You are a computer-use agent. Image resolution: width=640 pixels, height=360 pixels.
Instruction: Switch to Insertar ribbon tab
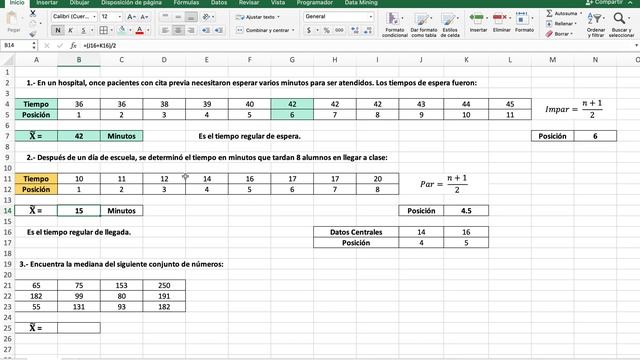[47, 3]
